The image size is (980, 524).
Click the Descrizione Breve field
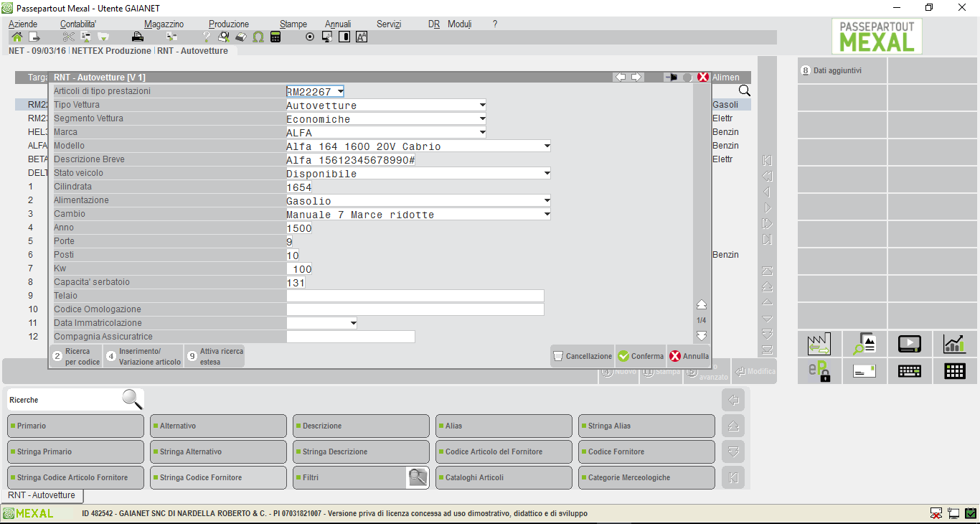click(351, 160)
